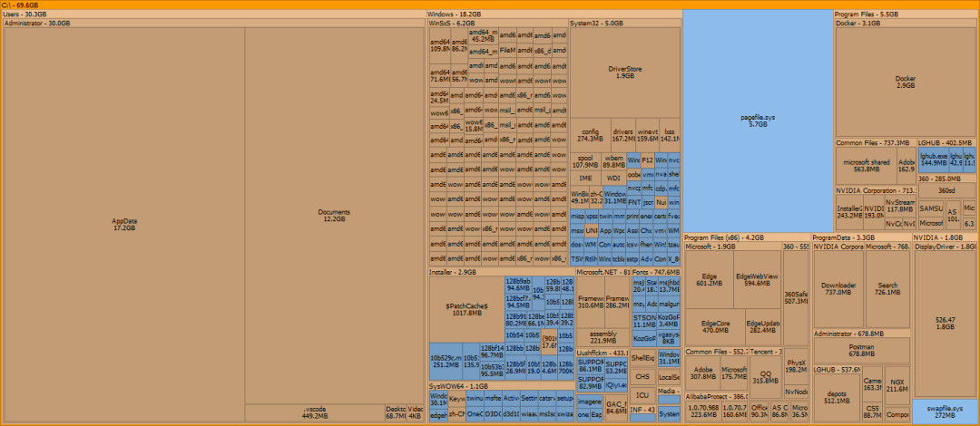Select the 526.47 1.8GB driver block
Viewport: 980px width, 426px height.
[x=945, y=323]
